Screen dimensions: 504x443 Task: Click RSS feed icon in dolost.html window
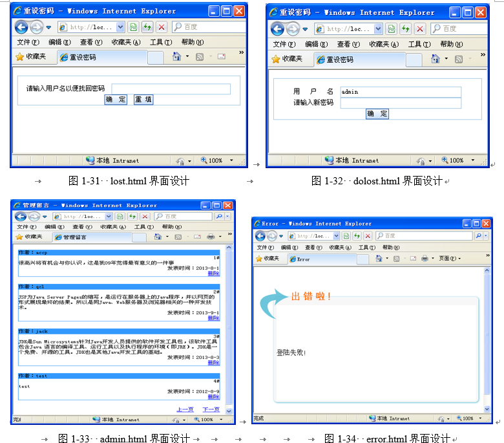point(459,59)
